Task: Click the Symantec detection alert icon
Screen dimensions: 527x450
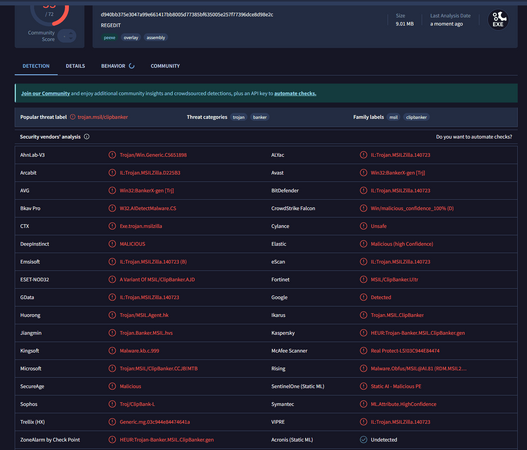Action: 363,404
